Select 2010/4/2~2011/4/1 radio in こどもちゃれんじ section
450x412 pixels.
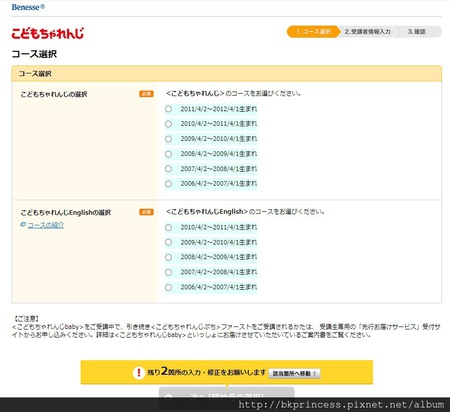(x=168, y=124)
